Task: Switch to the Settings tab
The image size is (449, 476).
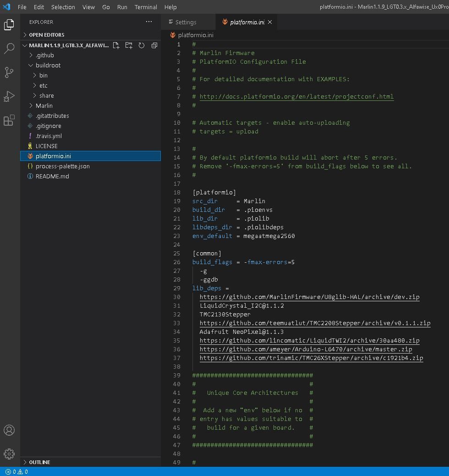Action: 188,22
